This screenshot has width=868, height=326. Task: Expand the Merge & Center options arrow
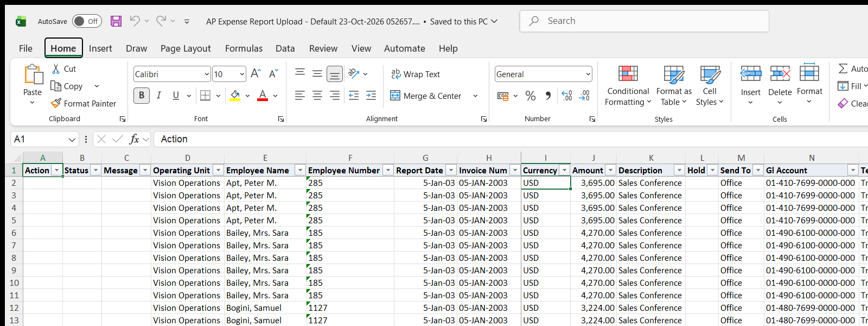tap(475, 96)
